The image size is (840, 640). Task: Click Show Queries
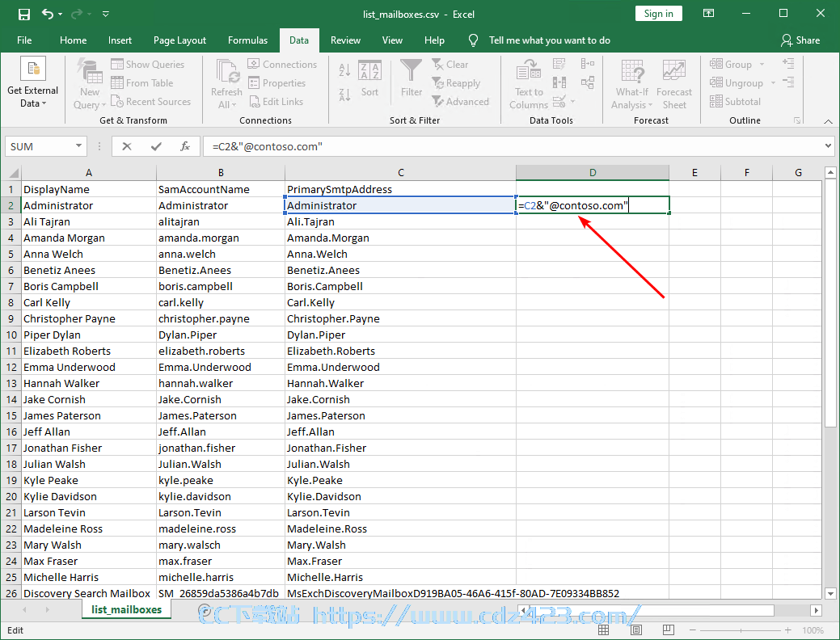(148, 65)
